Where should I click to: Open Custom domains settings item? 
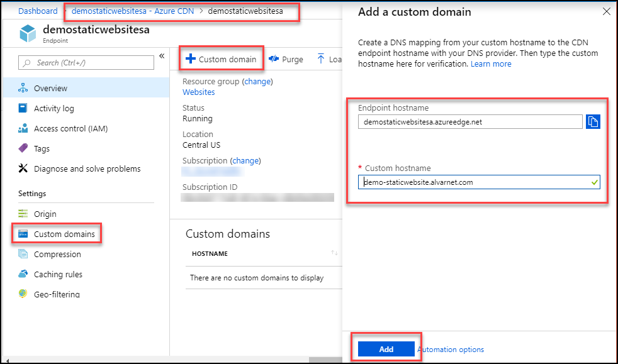tap(64, 234)
